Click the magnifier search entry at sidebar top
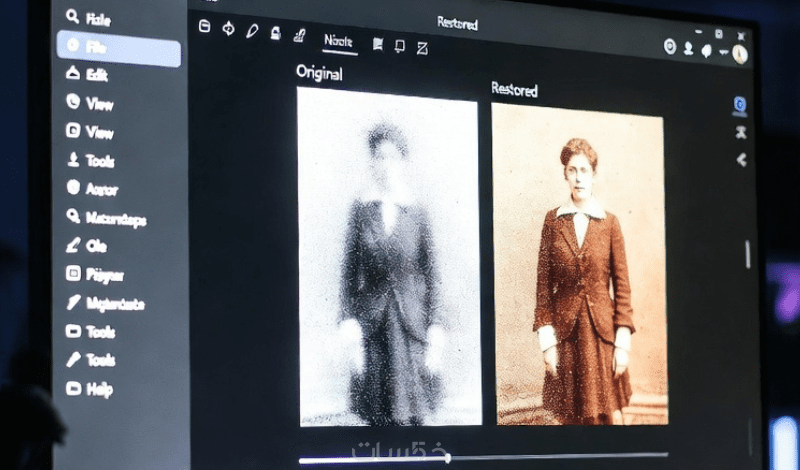Viewport: 800px width, 470px height. pyautogui.click(x=88, y=18)
